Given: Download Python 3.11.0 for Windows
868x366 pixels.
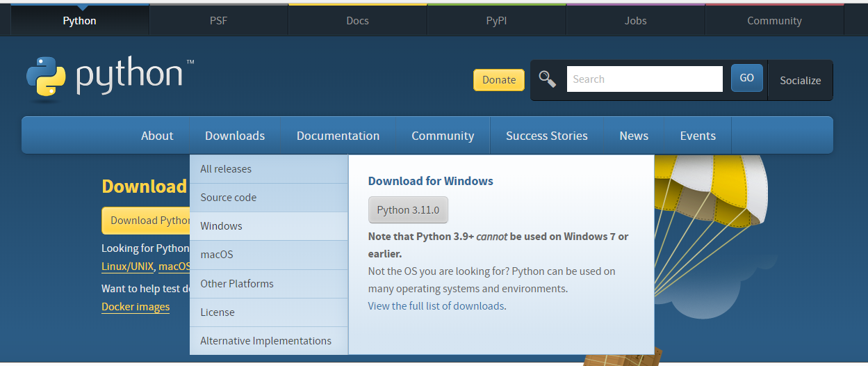Looking at the screenshot, I should click(408, 210).
